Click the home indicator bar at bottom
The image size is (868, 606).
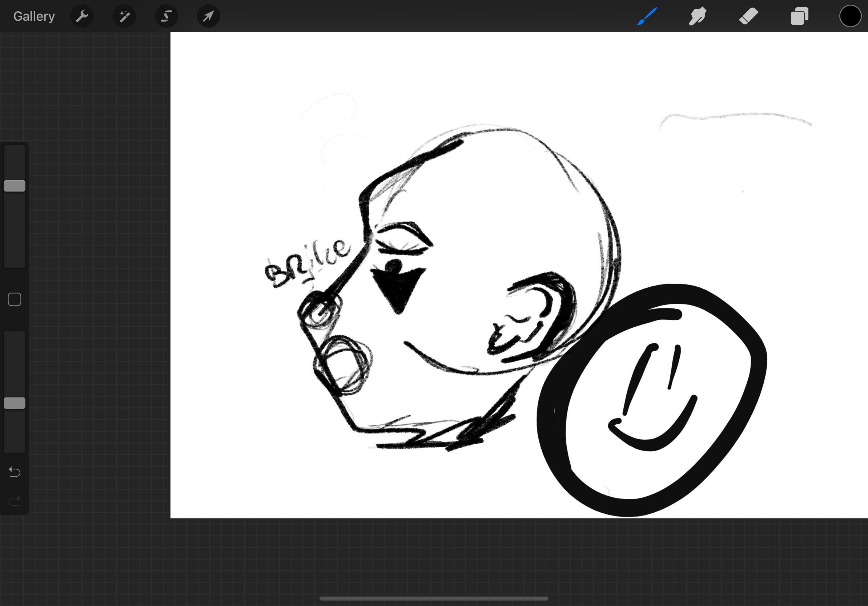point(434,598)
